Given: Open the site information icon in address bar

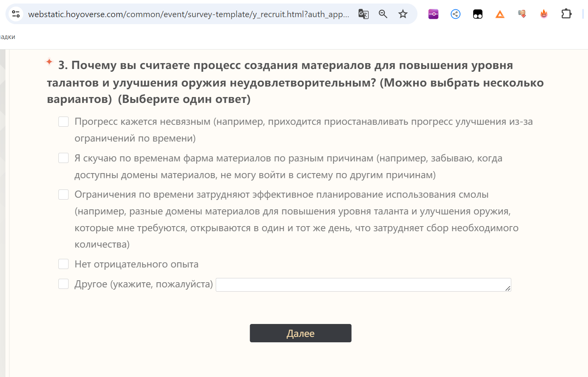Looking at the screenshot, I should click(x=16, y=14).
